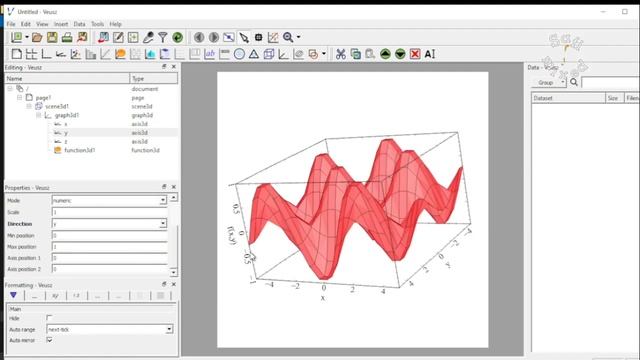Viewport: 640px width, 360px height.
Task: Open the Edit menu
Action: pos(26,24)
